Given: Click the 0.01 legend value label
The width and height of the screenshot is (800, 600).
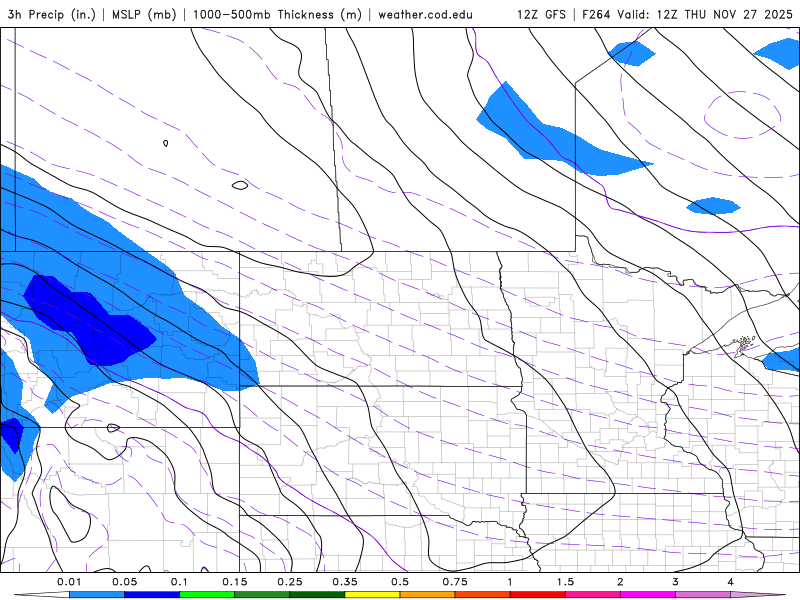Looking at the screenshot, I should [69, 582].
